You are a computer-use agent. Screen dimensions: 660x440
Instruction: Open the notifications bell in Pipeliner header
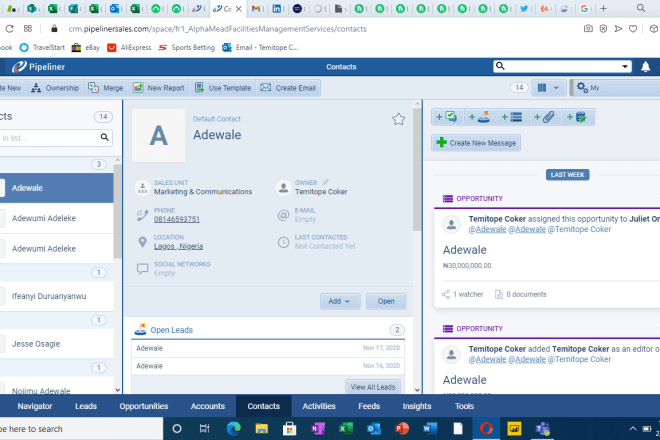(645, 67)
